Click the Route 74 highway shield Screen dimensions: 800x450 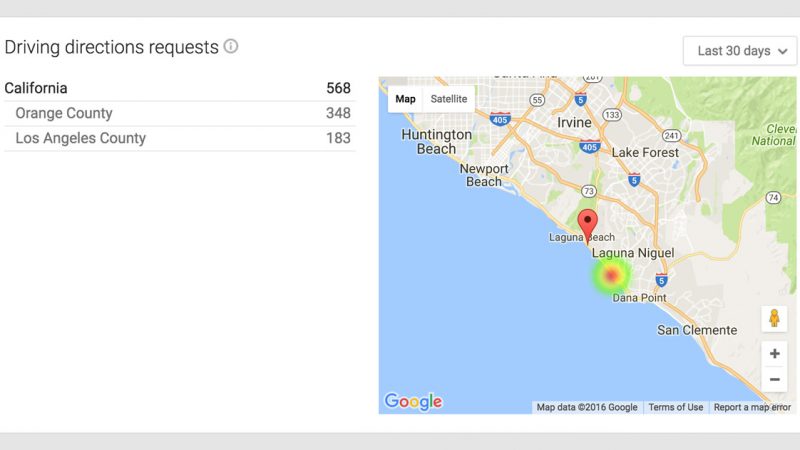pos(773,198)
